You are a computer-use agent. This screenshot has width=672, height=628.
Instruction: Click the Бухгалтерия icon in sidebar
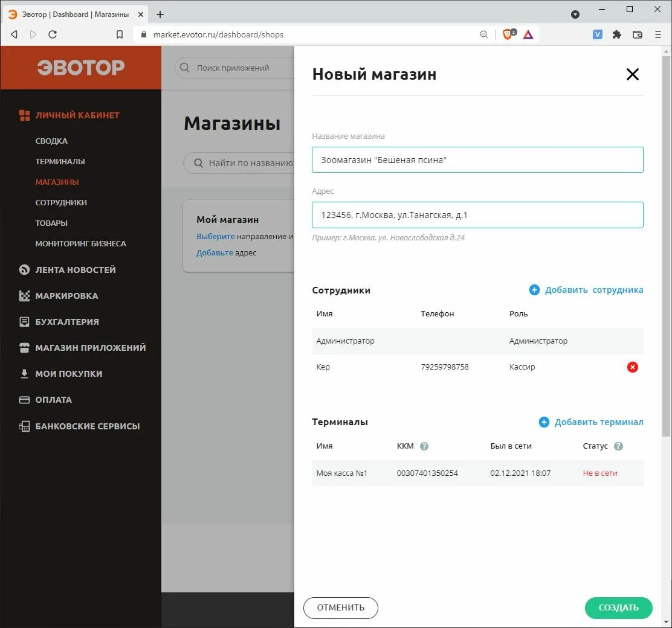(24, 322)
